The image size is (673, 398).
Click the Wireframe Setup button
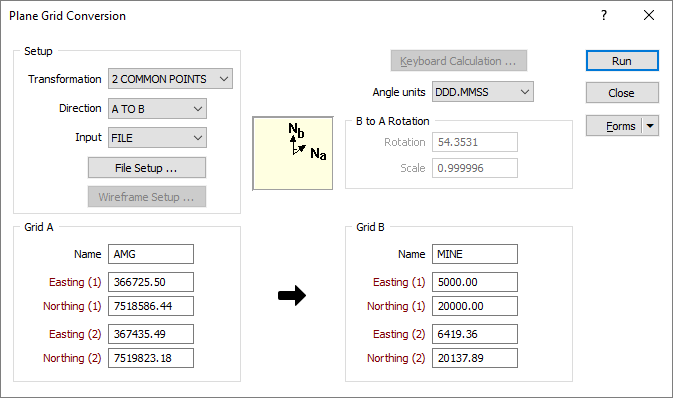(x=147, y=197)
